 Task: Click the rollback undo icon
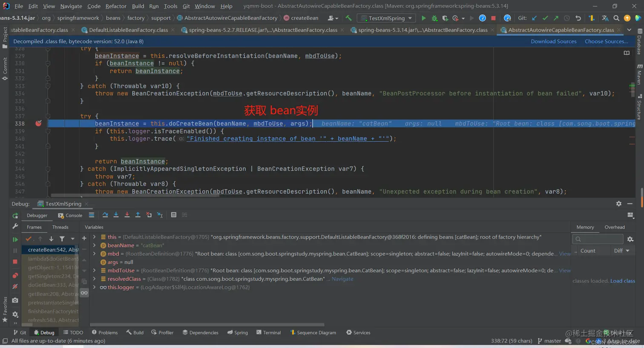[578, 18]
